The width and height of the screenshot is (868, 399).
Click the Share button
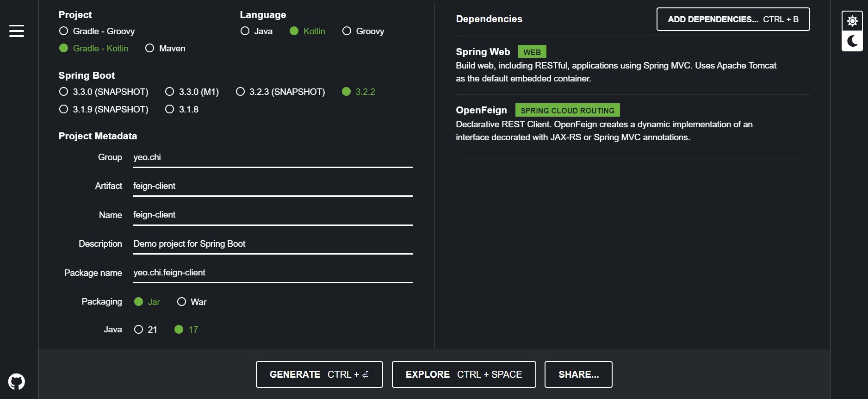[x=578, y=374]
